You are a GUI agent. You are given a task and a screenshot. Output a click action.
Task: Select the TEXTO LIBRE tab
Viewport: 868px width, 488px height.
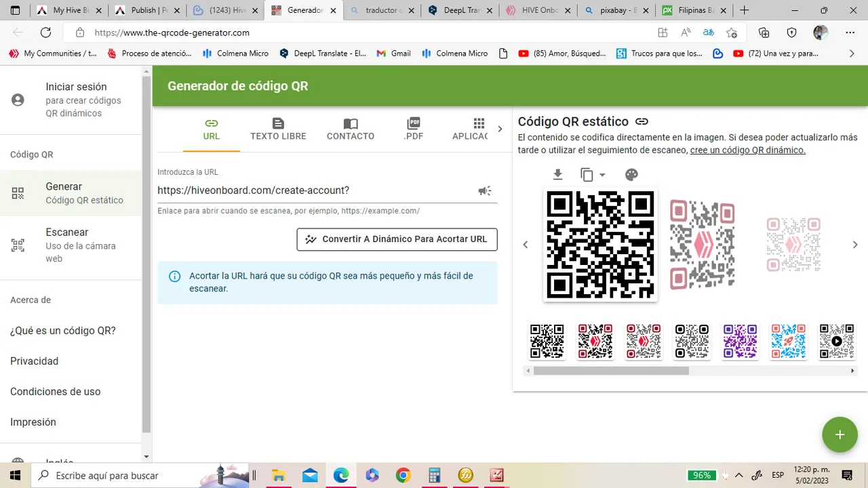pyautogui.click(x=278, y=129)
